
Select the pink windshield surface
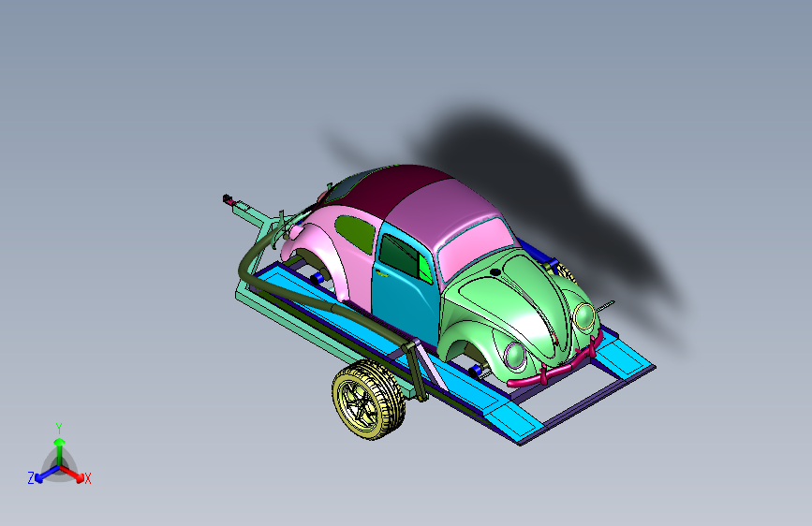point(474,246)
